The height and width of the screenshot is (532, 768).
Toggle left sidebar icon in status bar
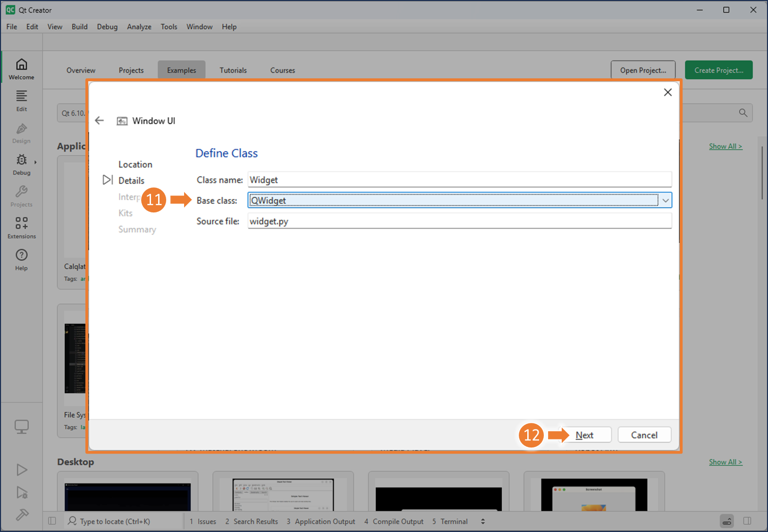pos(52,521)
